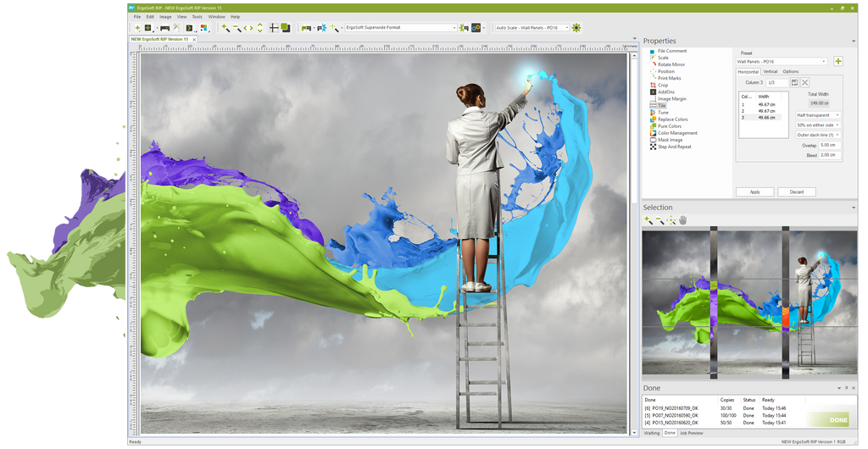Click the printer icon in the main toolbar
The image size is (868, 449).
tap(164, 28)
